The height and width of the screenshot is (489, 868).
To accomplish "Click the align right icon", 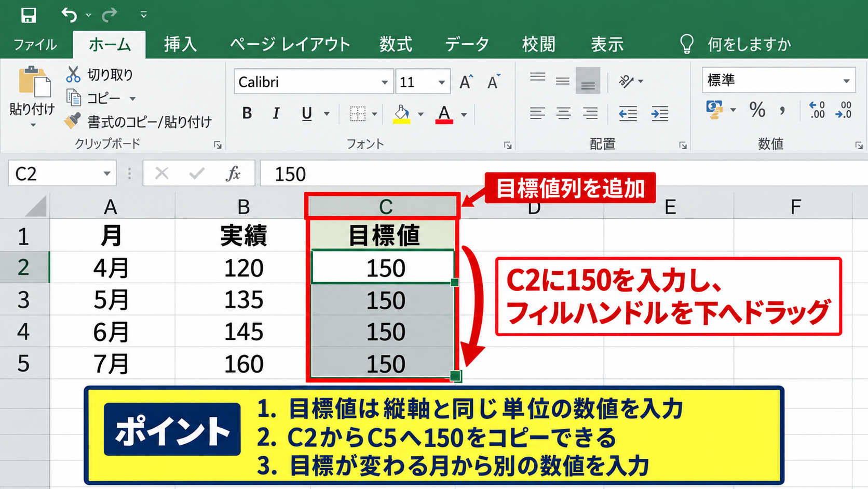I will coord(590,113).
